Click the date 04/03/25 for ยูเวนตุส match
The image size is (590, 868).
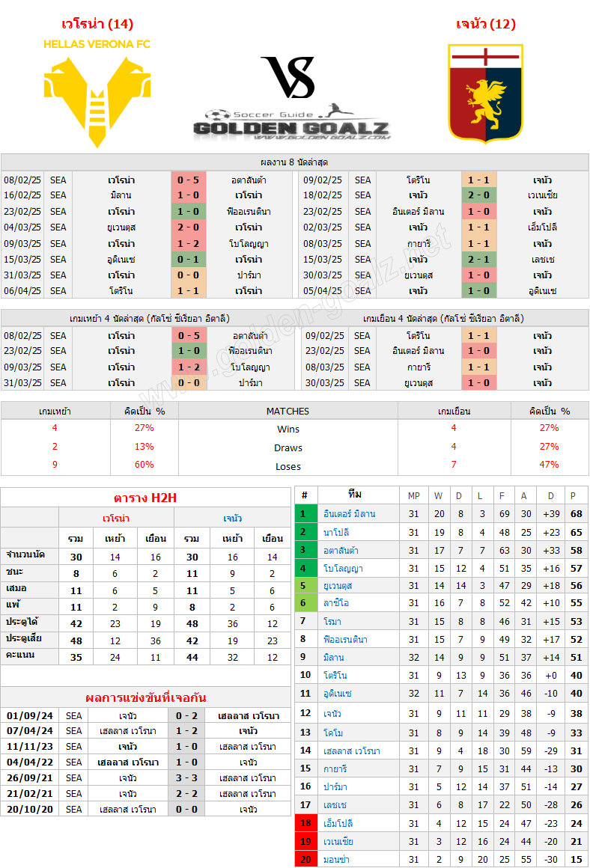tap(22, 227)
